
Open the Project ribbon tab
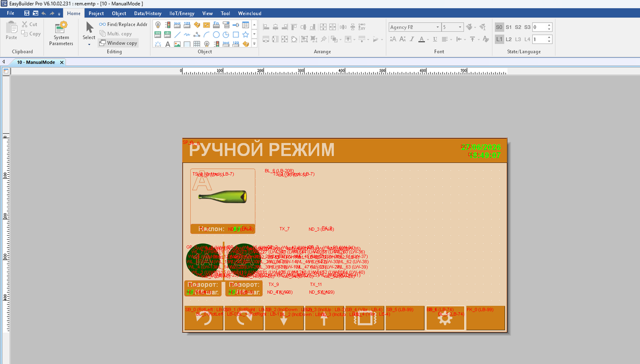(96, 13)
